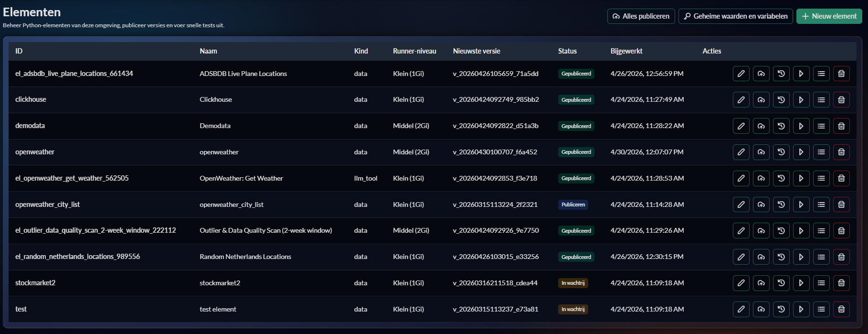Open Geheime waarden en variabelen
Image resolution: width=868 pixels, height=334 pixels.
click(736, 16)
